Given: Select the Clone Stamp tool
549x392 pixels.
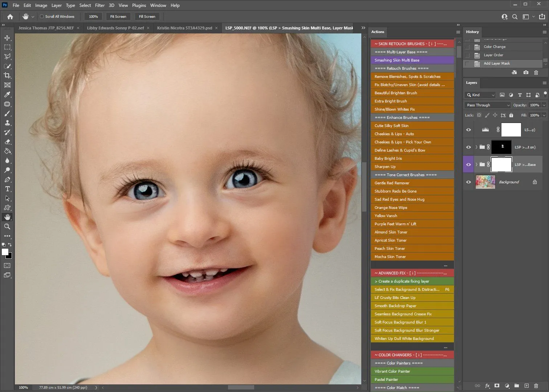Looking at the screenshot, I should point(7,123).
